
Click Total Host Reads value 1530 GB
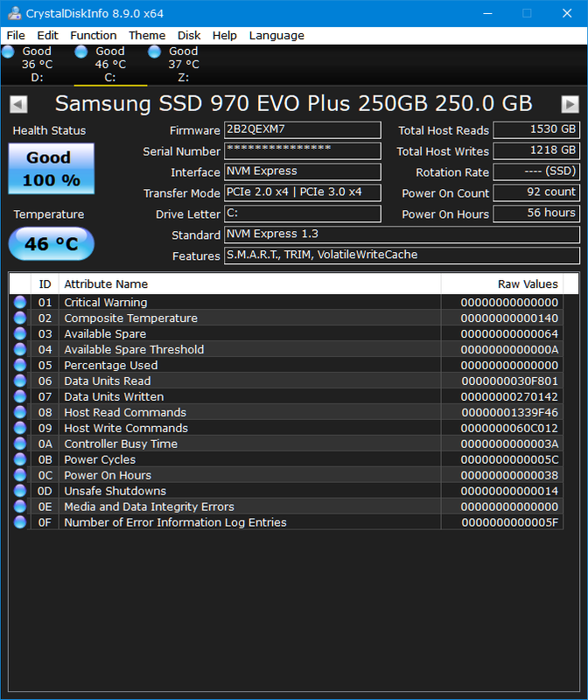tap(536, 129)
